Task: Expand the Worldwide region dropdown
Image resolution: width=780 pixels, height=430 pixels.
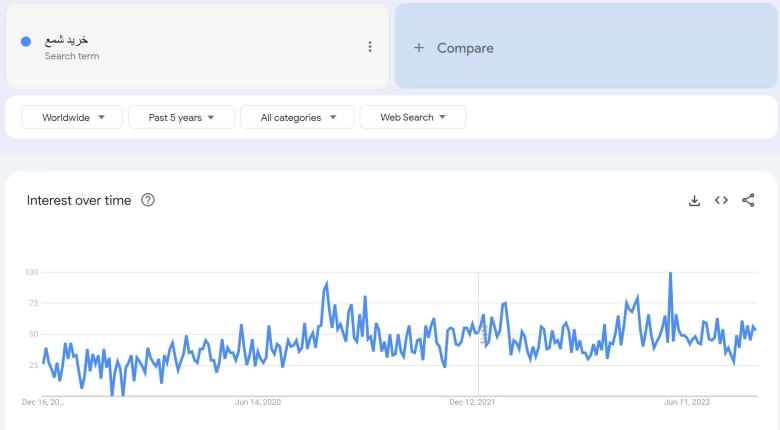Action: click(x=72, y=117)
